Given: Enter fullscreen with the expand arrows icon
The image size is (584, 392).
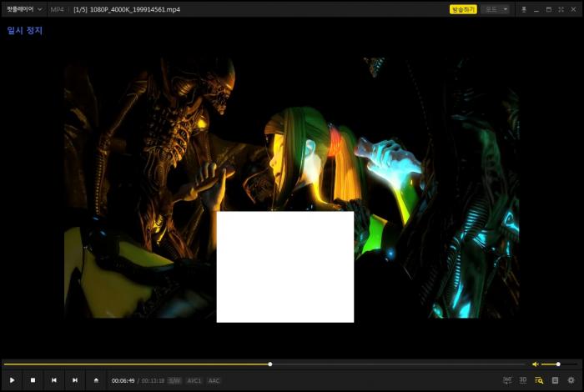Looking at the screenshot, I should 561,10.
